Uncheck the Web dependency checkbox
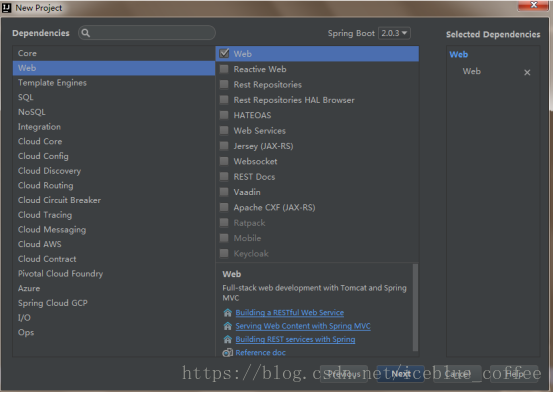This screenshot has height=393, width=553. click(x=224, y=53)
